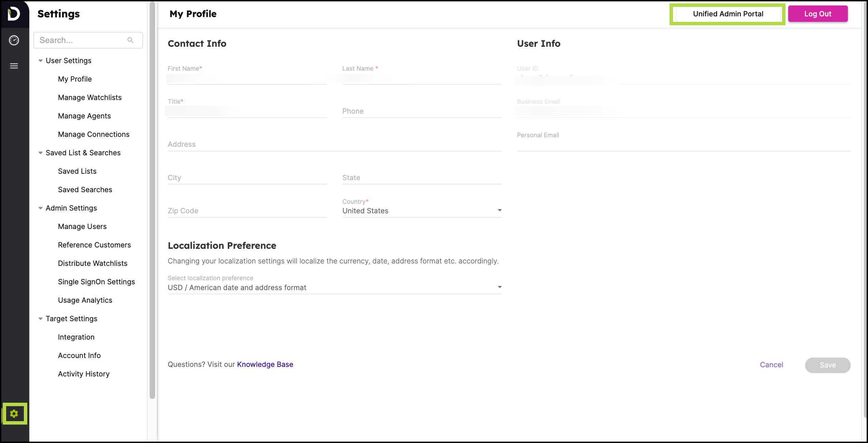The image size is (868, 443).
Task: Click the Save button
Action: tap(827, 365)
